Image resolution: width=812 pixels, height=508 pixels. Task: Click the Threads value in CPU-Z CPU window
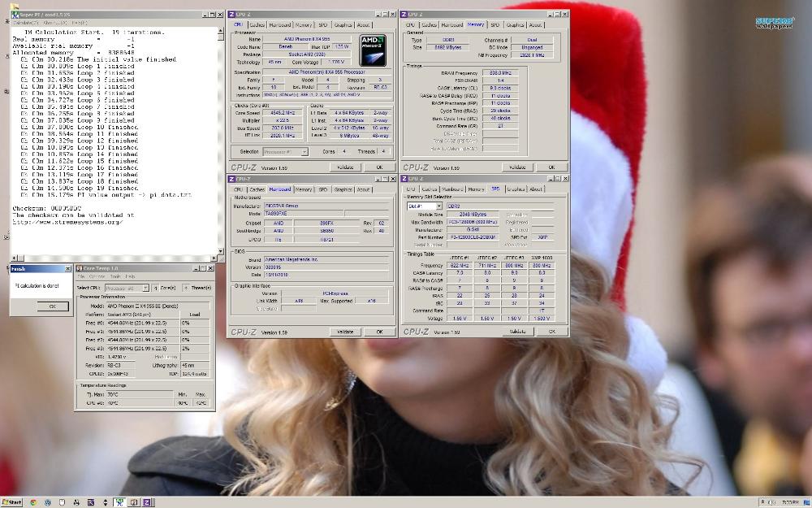(383, 152)
